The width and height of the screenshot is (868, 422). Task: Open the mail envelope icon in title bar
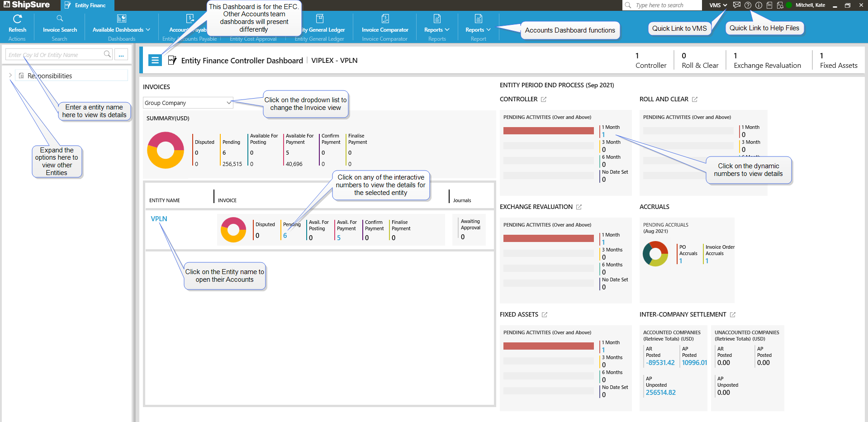737,5
